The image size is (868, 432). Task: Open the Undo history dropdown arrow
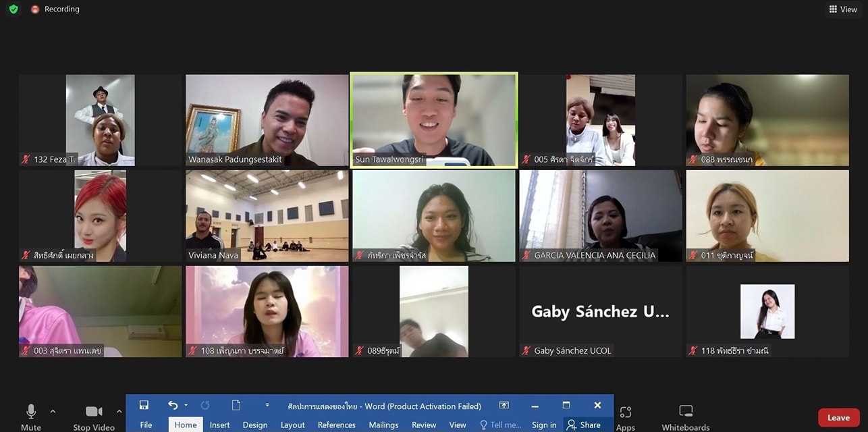[x=186, y=406]
